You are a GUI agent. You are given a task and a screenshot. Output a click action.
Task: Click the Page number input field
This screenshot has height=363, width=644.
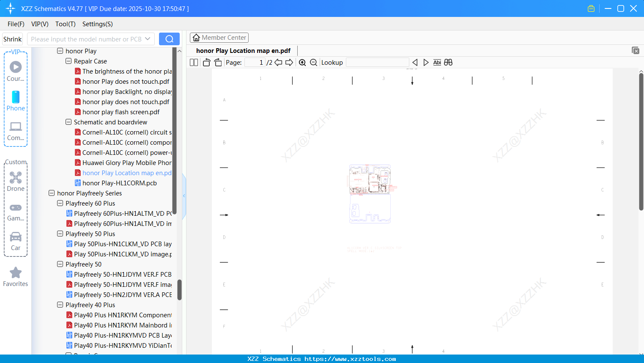pyautogui.click(x=255, y=63)
